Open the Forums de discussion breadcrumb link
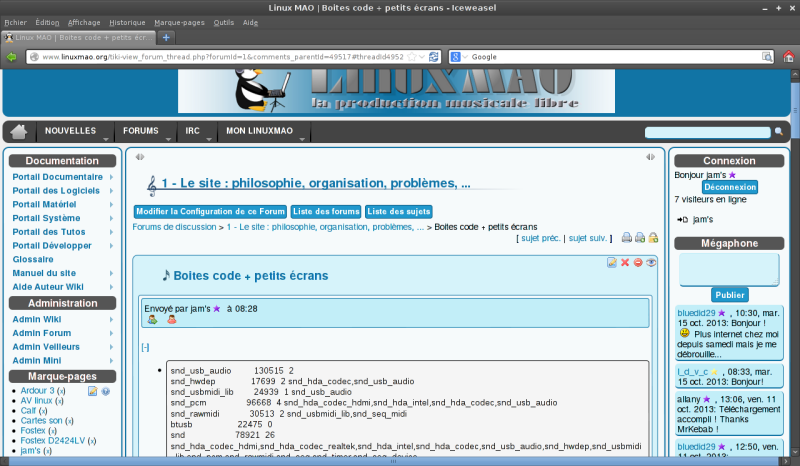Viewport: 800px width, 466px height. (x=174, y=227)
